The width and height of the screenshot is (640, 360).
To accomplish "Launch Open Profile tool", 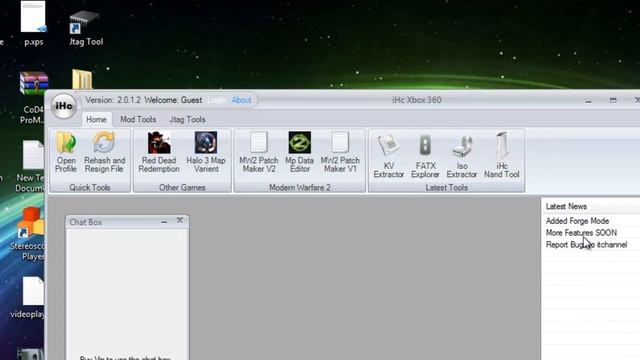I will click(x=66, y=152).
